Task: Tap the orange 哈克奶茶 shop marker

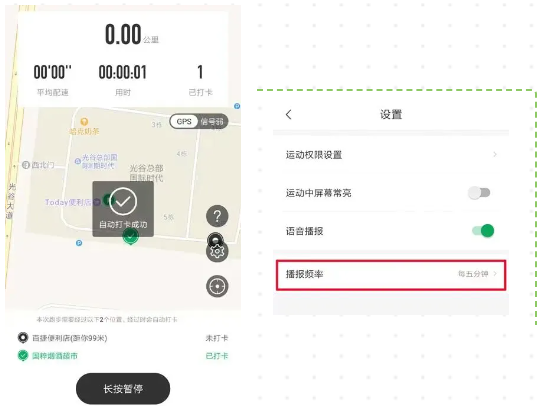Action: [84, 122]
